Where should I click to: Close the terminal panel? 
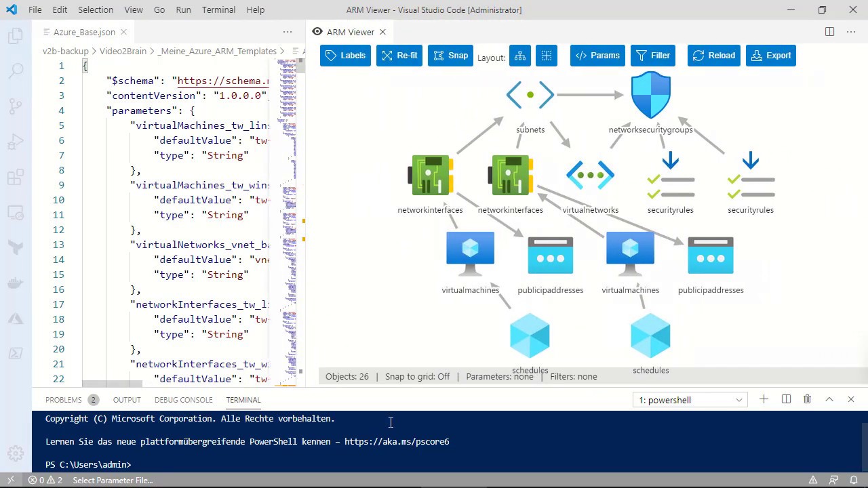coord(851,399)
